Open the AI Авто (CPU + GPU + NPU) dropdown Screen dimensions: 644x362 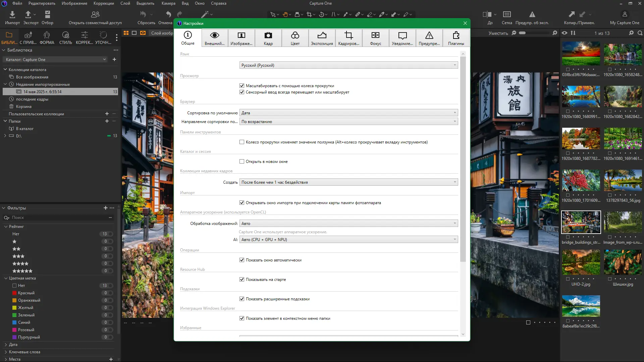pos(348,240)
